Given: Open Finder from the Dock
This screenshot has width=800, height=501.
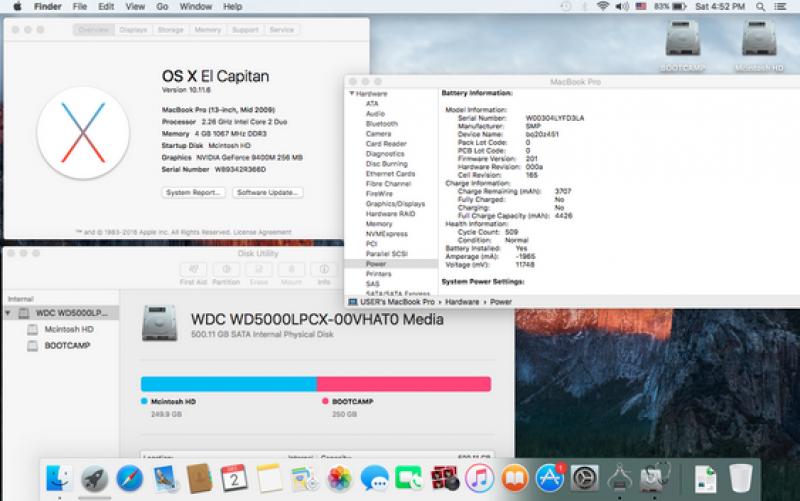Looking at the screenshot, I should point(59,479).
